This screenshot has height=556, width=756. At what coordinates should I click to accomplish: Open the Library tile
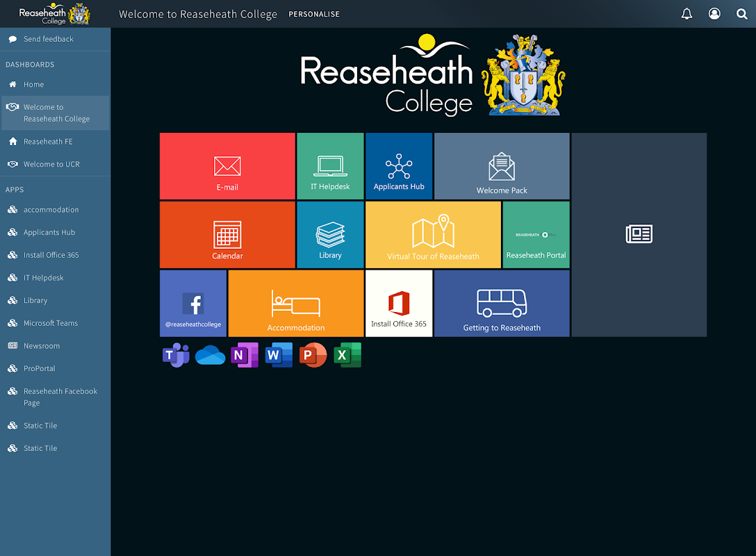point(330,235)
